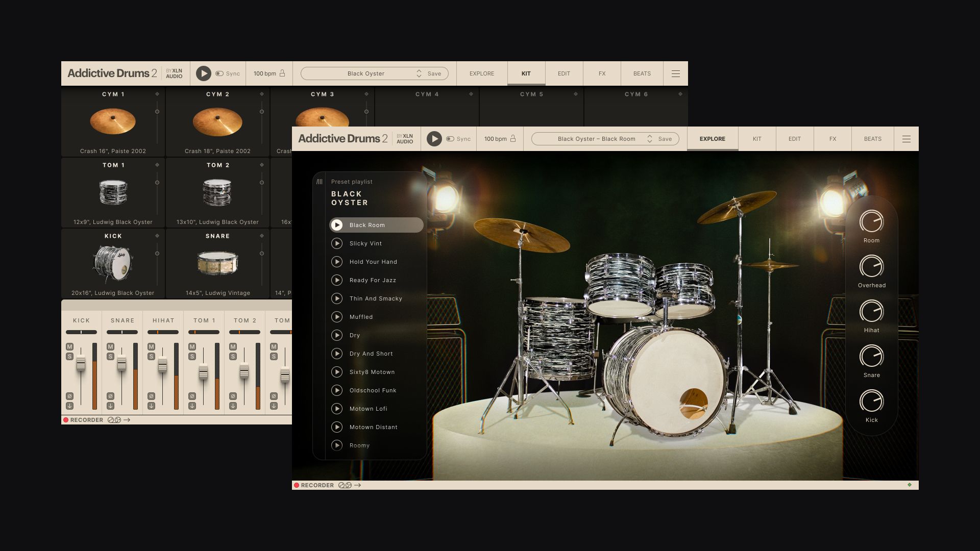Click the Kick channel volume fader
Screen dimensions: 980x551
pyautogui.click(x=81, y=364)
